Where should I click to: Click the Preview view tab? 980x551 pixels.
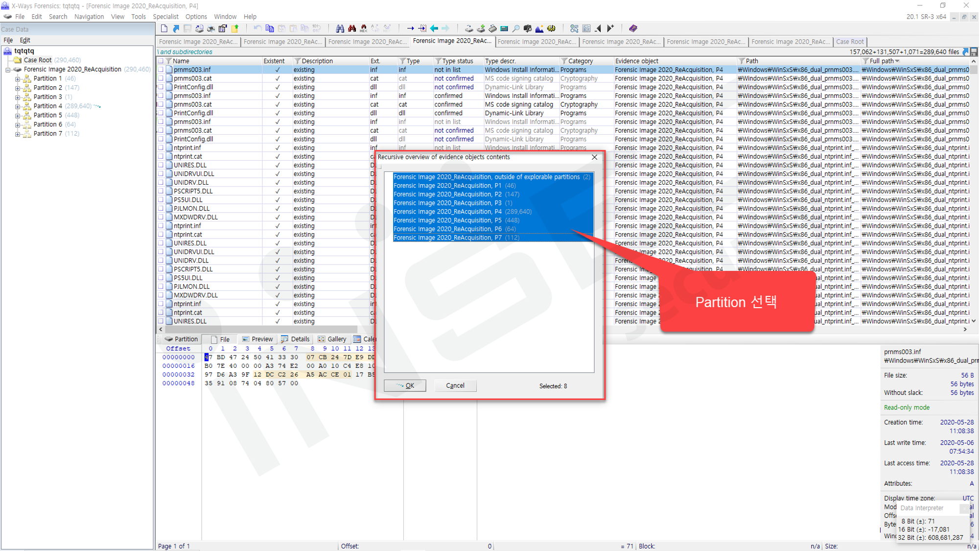tap(257, 339)
